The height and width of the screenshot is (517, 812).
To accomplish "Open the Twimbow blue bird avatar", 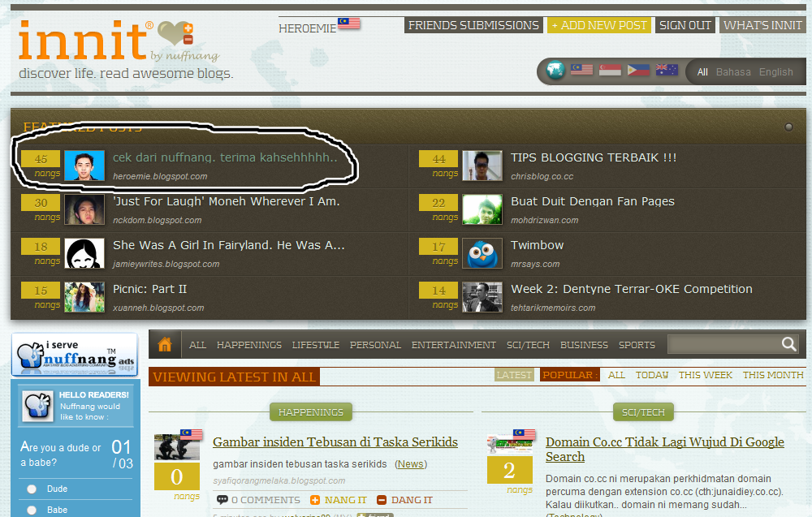I will pyautogui.click(x=482, y=253).
